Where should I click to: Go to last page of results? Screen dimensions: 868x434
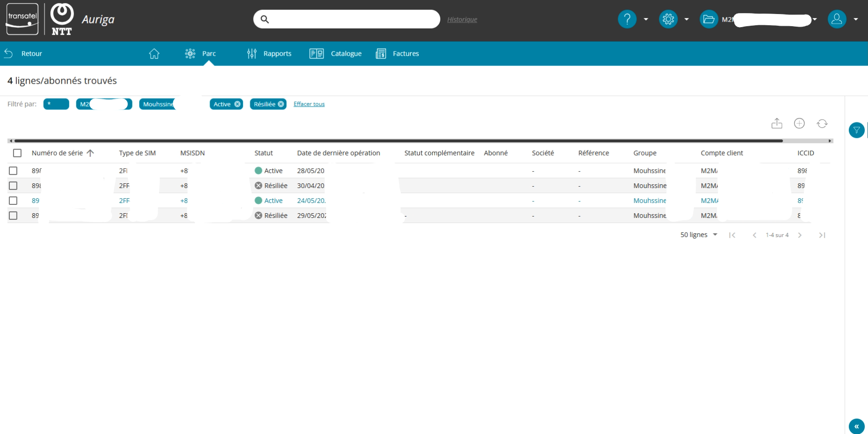coord(822,235)
